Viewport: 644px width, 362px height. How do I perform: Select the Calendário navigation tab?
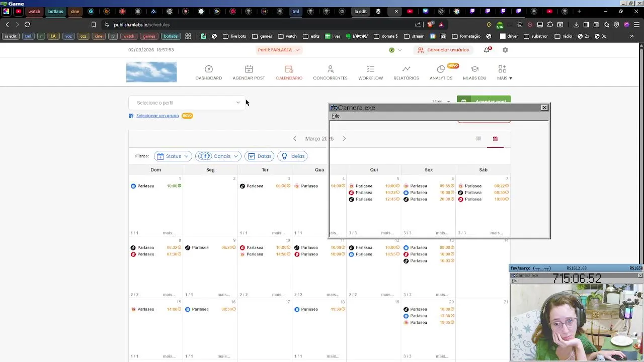(289, 72)
